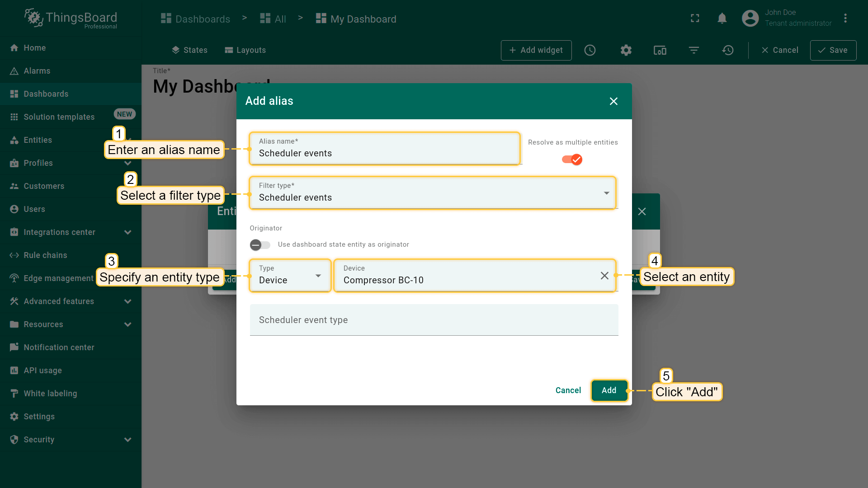Cancel the Add alias dialog

tap(568, 390)
